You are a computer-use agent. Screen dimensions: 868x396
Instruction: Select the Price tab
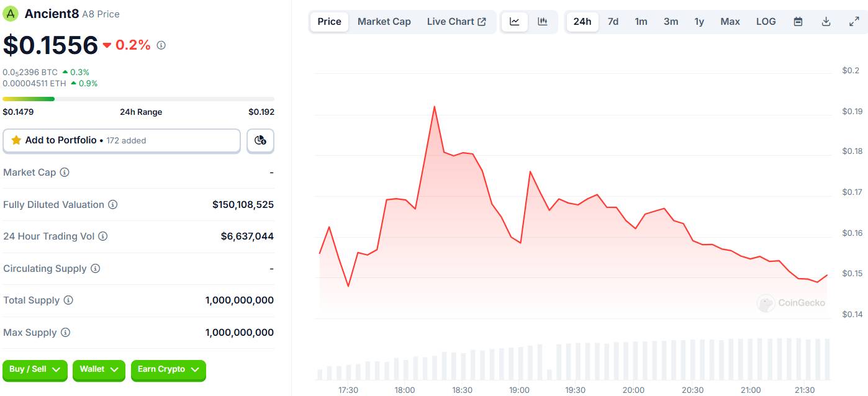point(330,22)
